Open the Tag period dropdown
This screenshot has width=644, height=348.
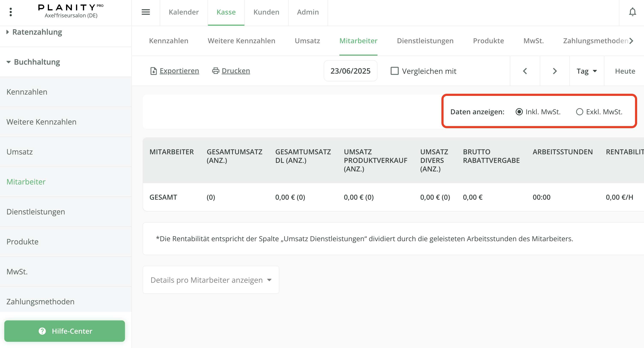click(587, 71)
